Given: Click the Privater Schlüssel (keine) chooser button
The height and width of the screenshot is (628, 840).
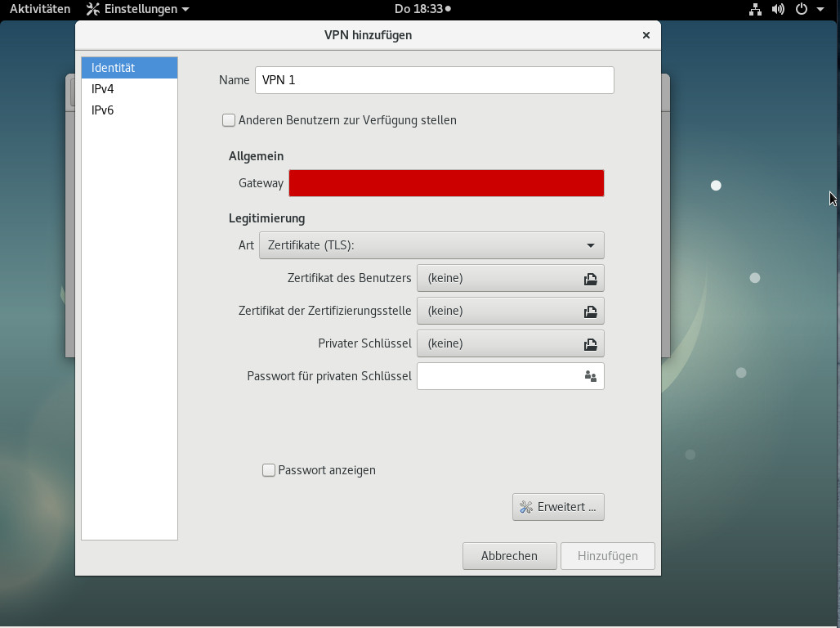Looking at the screenshot, I should [x=511, y=343].
